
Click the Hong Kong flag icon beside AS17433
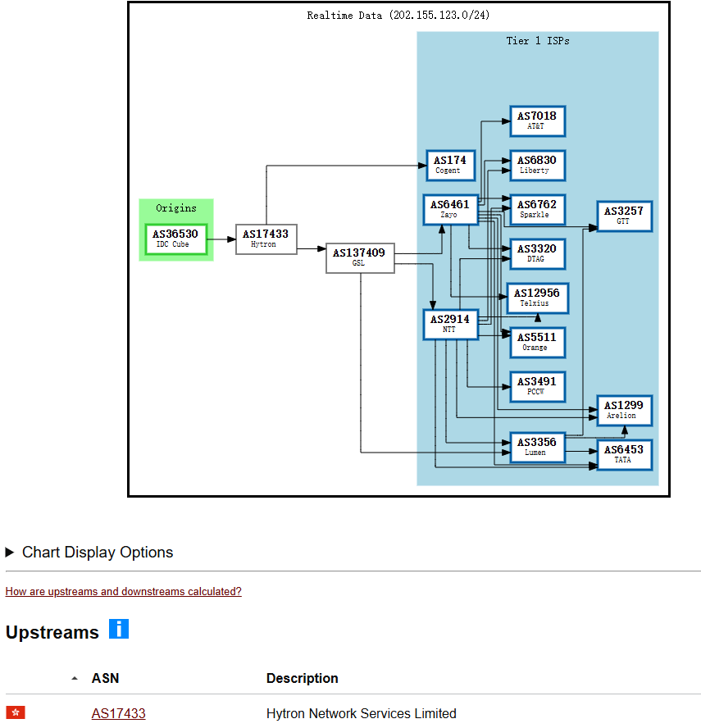click(16, 712)
